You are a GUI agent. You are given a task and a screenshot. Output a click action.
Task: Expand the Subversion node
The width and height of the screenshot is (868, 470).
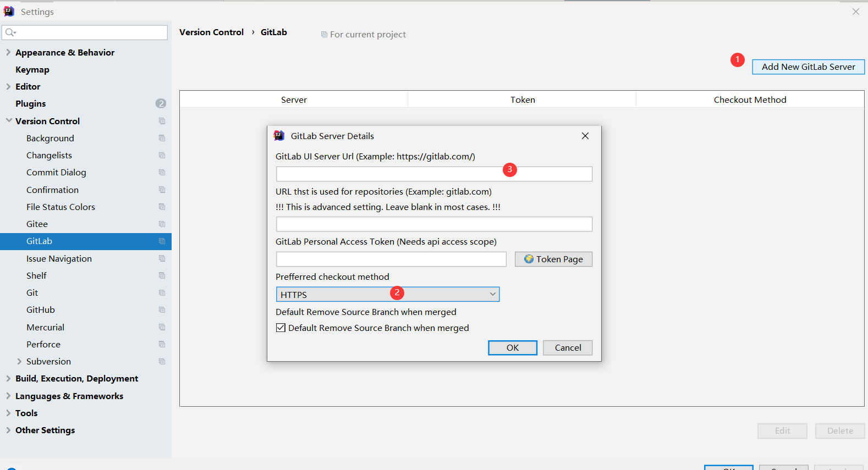click(19, 362)
